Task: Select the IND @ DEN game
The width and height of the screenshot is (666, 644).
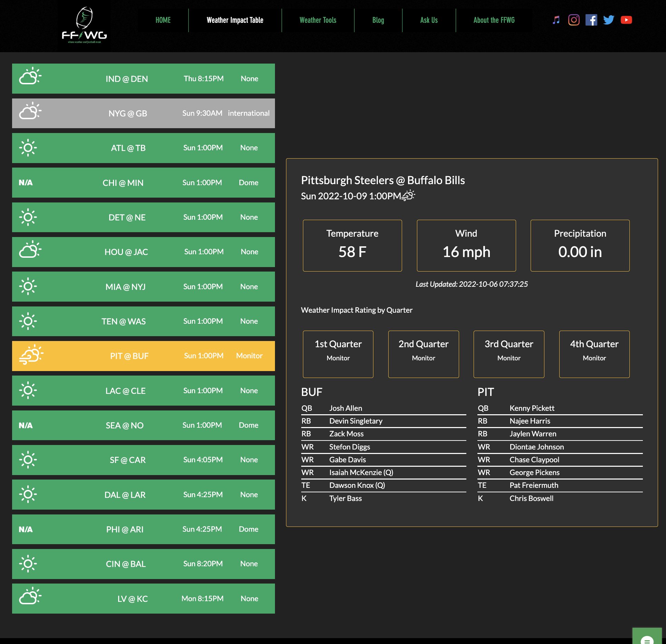Action: [x=143, y=78]
